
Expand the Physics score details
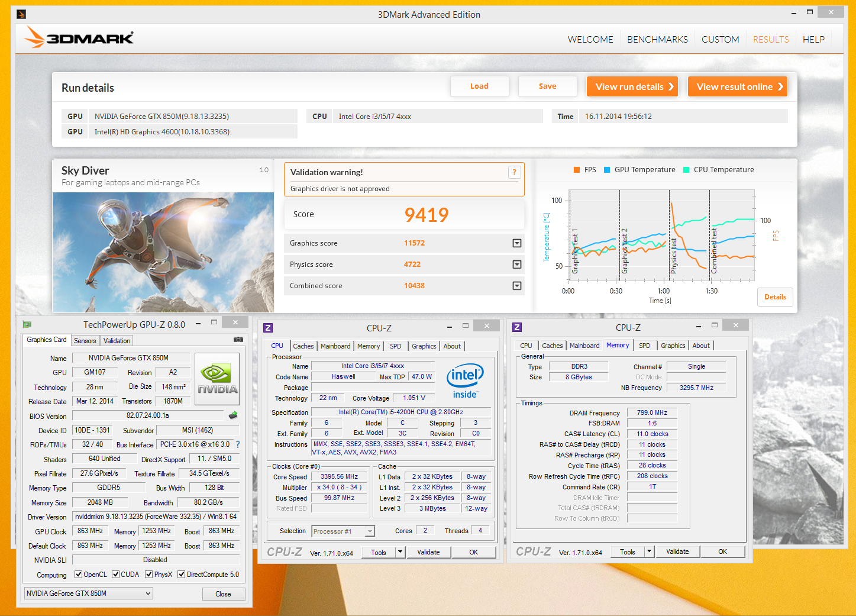517,265
